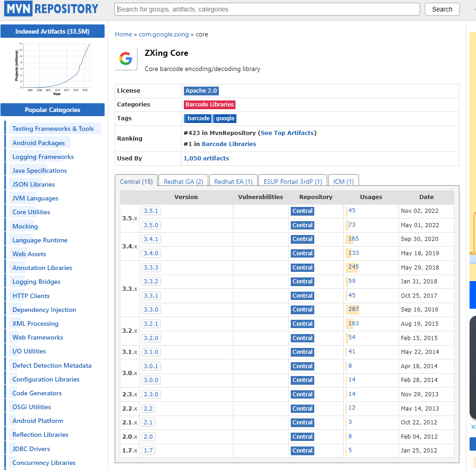Open com.google.zxing breadcrumb link

pyautogui.click(x=164, y=34)
